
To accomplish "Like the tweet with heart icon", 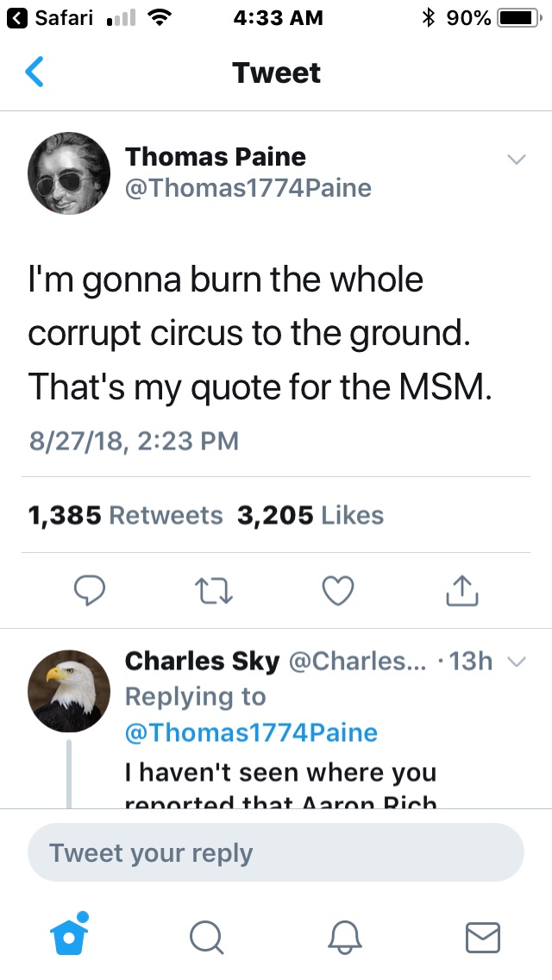I will point(338,590).
